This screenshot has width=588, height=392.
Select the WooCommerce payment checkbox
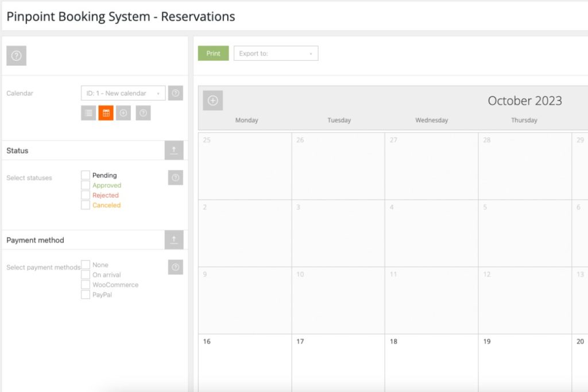[x=86, y=285]
